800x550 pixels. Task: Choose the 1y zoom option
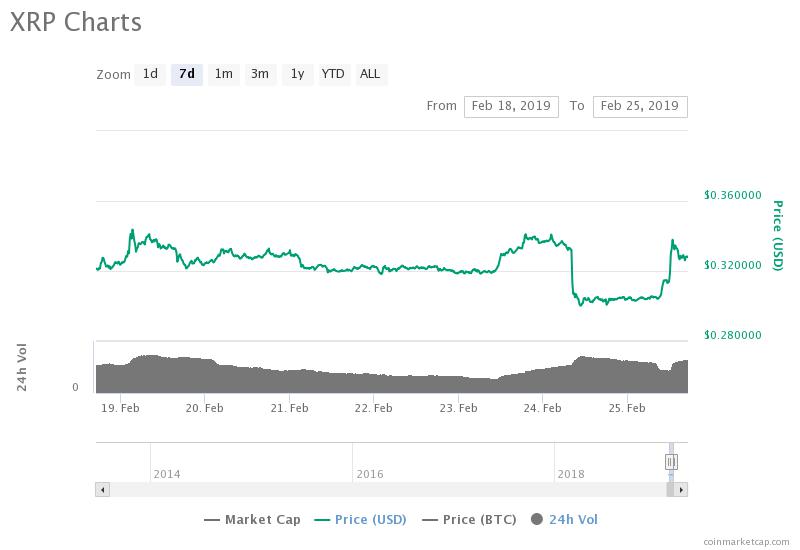pyautogui.click(x=297, y=74)
